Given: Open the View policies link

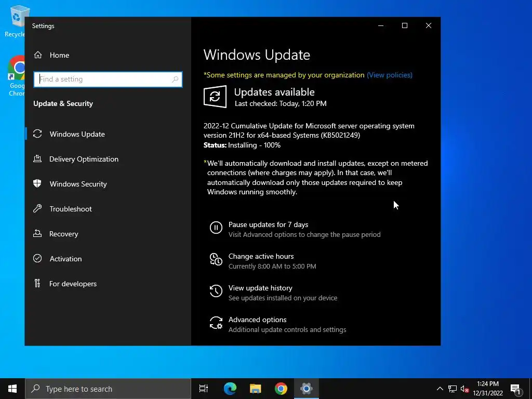Looking at the screenshot, I should point(390,75).
